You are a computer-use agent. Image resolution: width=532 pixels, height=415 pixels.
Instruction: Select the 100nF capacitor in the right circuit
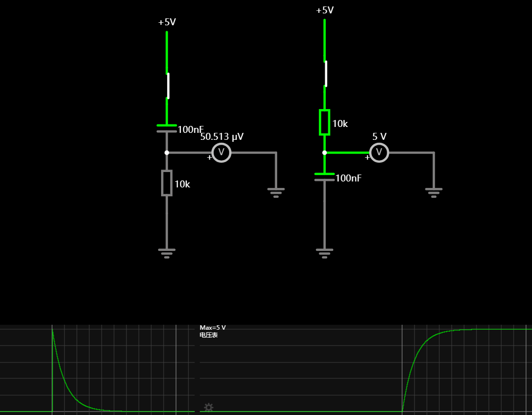pyautogui.click(x=324, y=177)
